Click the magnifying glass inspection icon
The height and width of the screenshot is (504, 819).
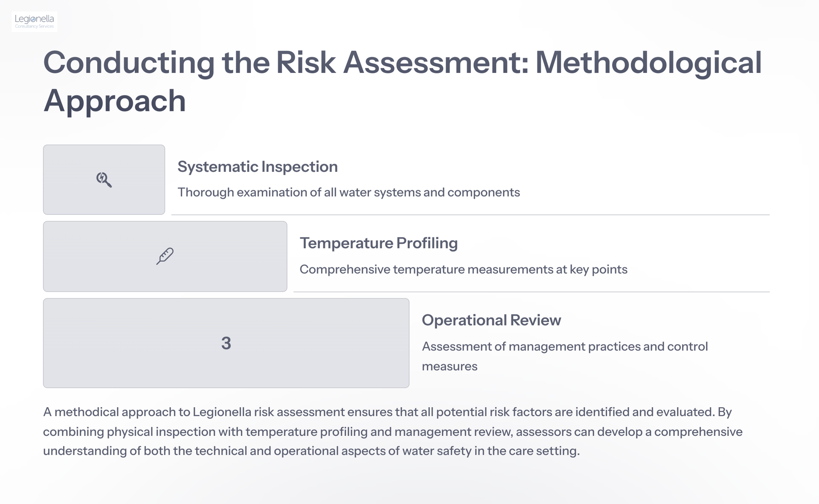104,180
